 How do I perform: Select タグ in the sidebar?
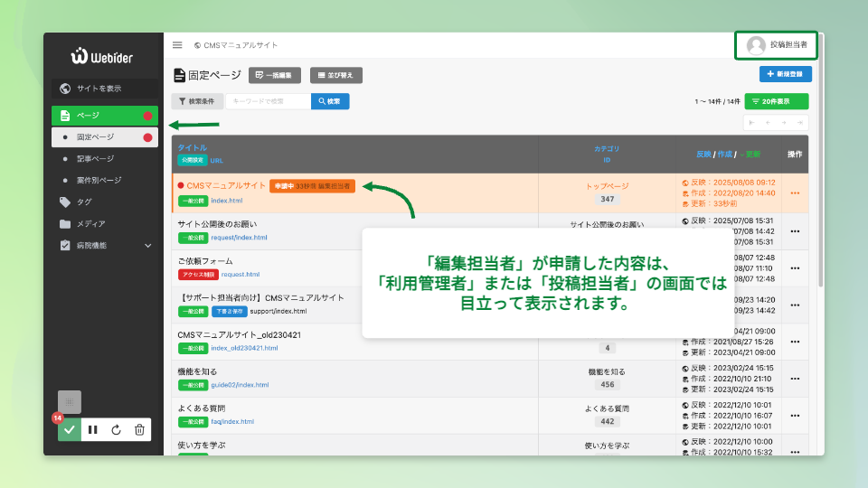click(83, 202)
